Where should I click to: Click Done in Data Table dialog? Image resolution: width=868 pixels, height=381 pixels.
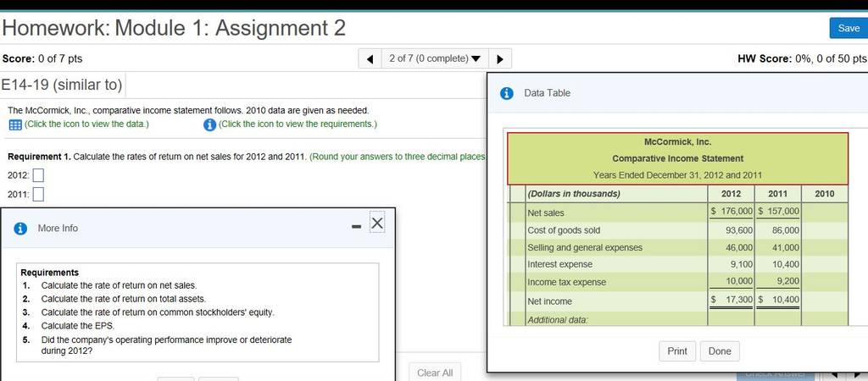pos(720,351)
